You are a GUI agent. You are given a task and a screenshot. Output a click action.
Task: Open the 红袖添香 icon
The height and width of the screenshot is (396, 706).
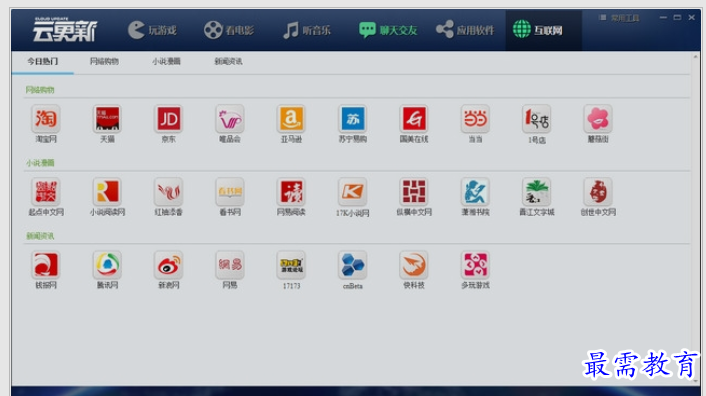click(168, 192)
